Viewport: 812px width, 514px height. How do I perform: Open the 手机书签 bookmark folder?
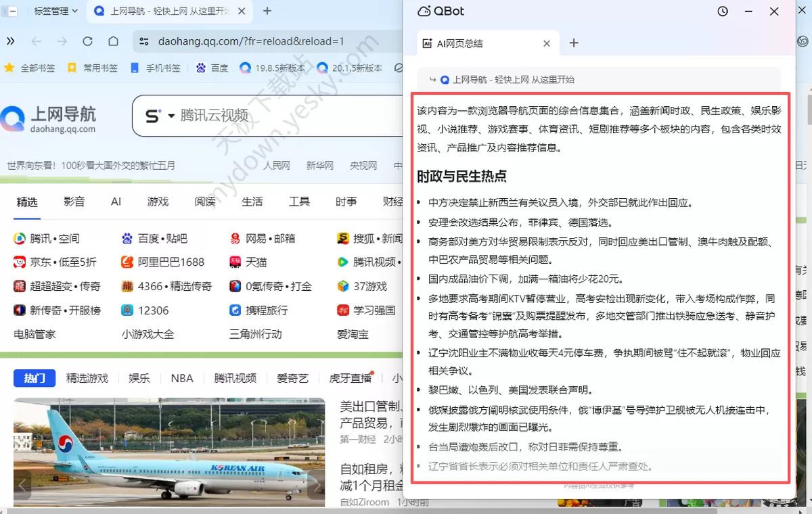(155, 68)
